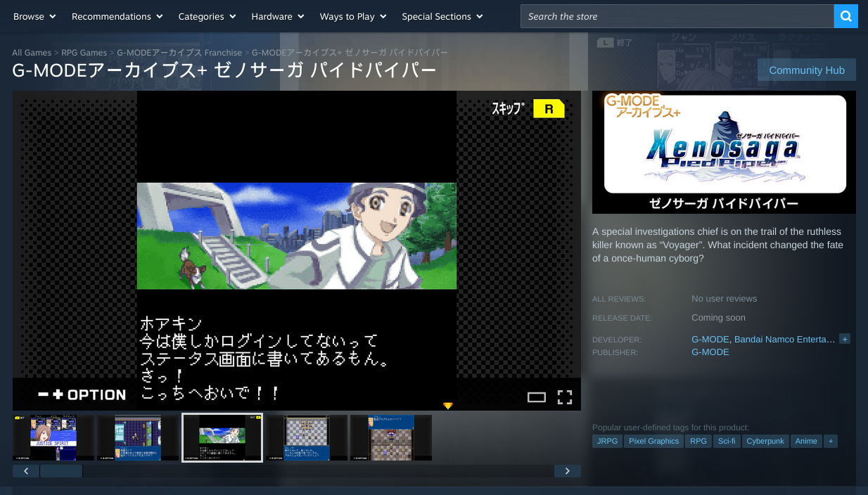868x495 pixels.
Task: Click the game logo header image
Action: 724,152
